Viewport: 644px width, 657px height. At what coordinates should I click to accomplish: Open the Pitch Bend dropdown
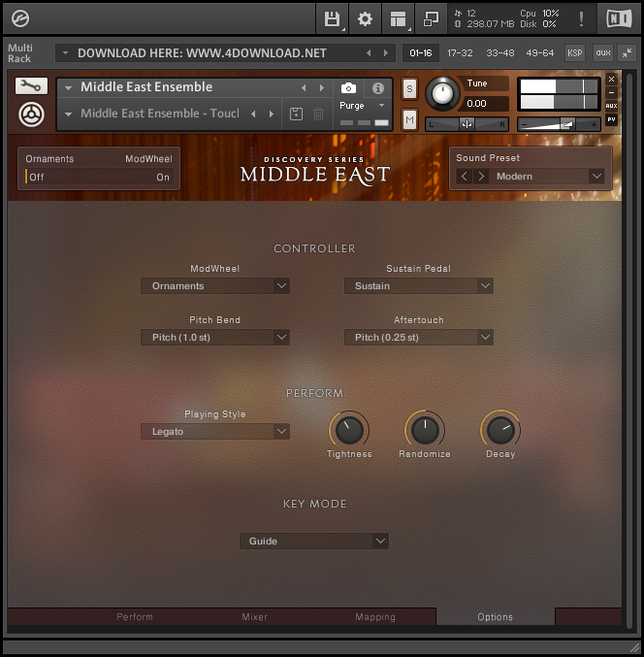(x=215, y=338)
